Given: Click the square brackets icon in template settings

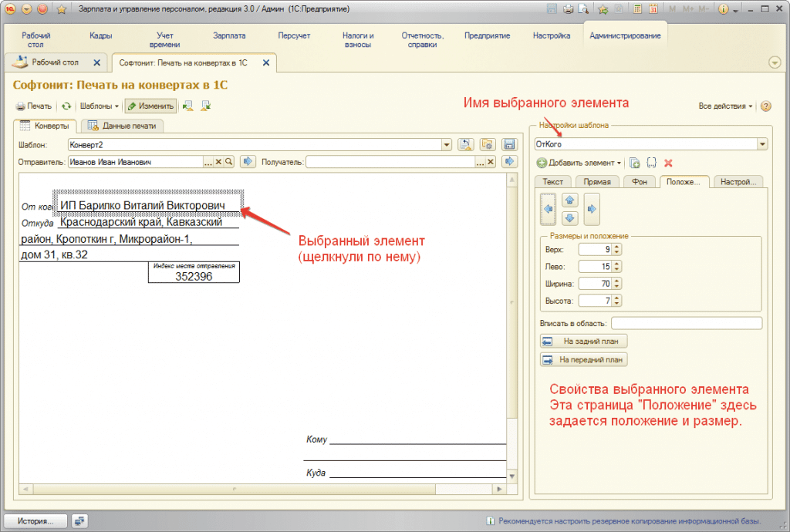Looking at the screenshot, I should coord(651,163).
